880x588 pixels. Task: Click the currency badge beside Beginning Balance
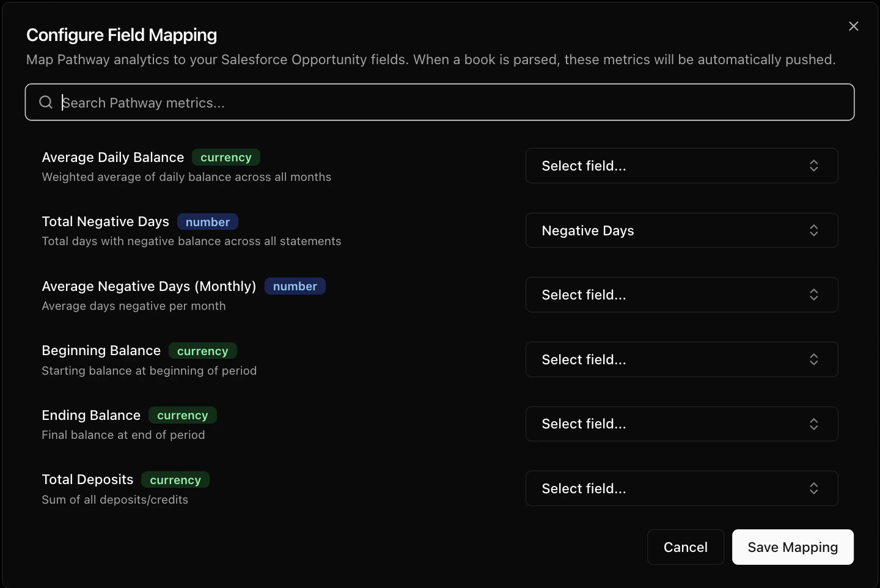tap(203, 351)
